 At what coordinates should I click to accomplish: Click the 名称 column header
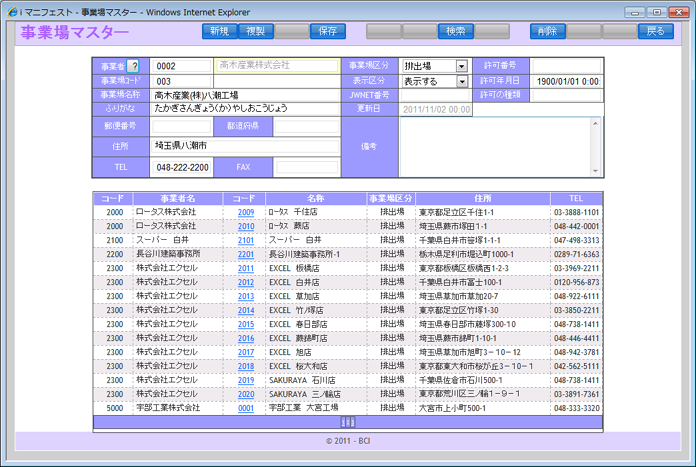pyautogui.click(x=316, y=198)
